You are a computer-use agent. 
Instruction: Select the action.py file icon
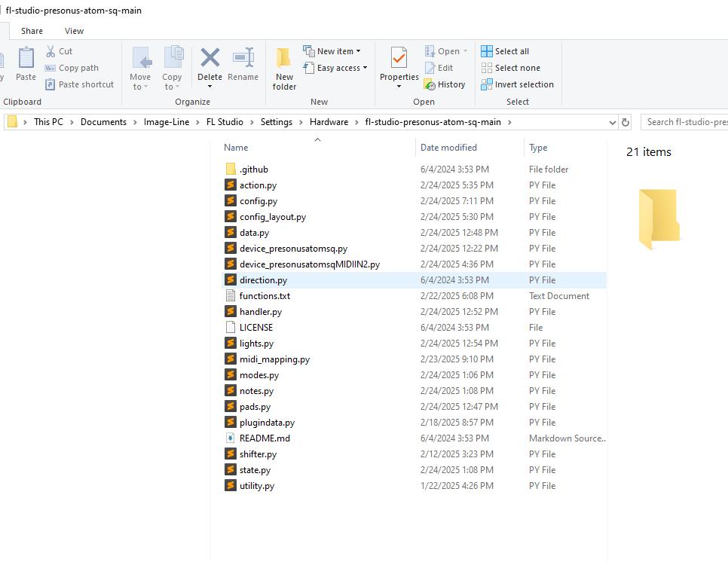pos(231,185)
